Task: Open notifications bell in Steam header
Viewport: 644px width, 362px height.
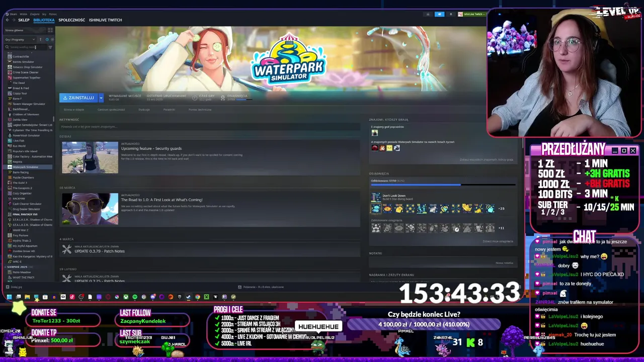Action: [451, 14]
